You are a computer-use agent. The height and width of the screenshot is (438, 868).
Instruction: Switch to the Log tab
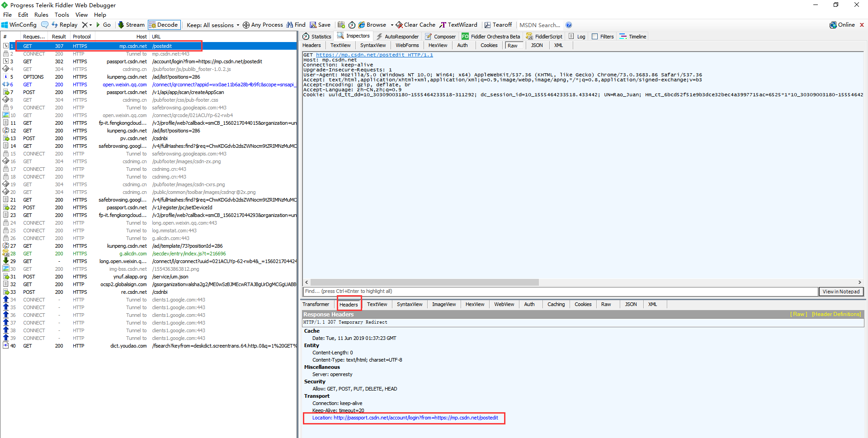[577, 37]
